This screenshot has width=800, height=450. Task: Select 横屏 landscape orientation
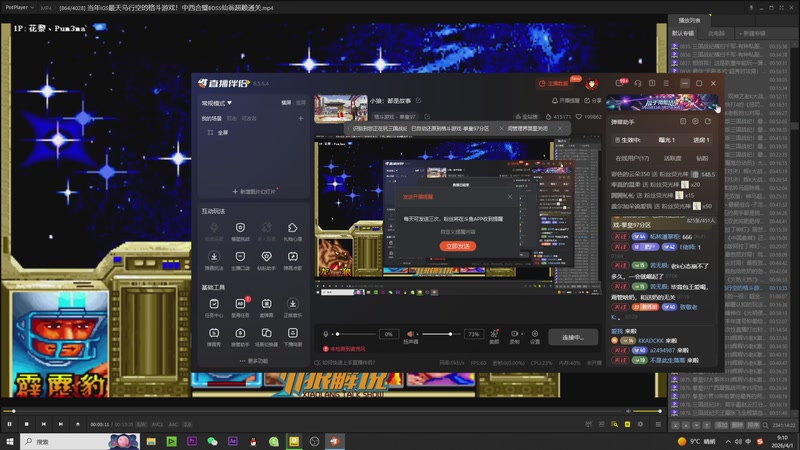(286, 103)
